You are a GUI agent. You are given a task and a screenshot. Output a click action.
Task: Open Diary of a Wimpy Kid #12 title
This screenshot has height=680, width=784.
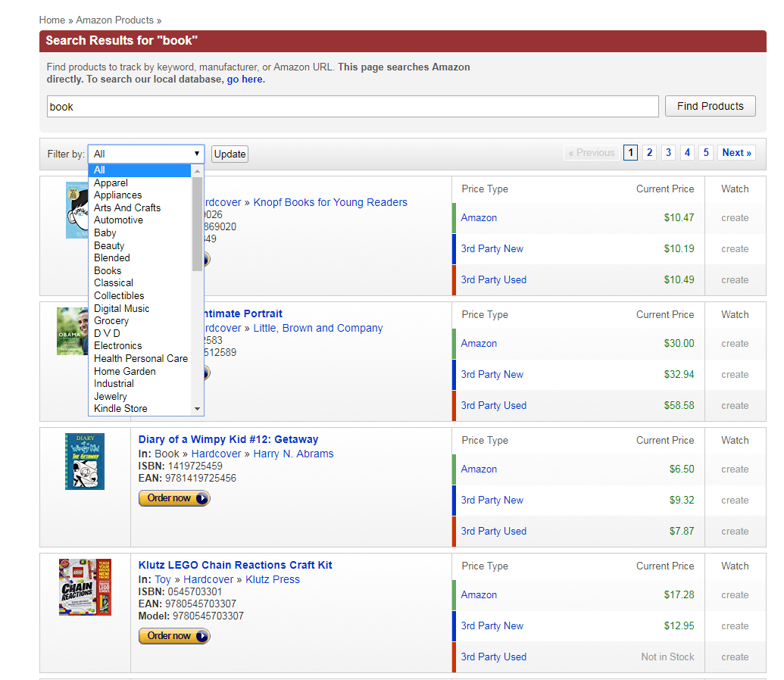coord(228,439)
